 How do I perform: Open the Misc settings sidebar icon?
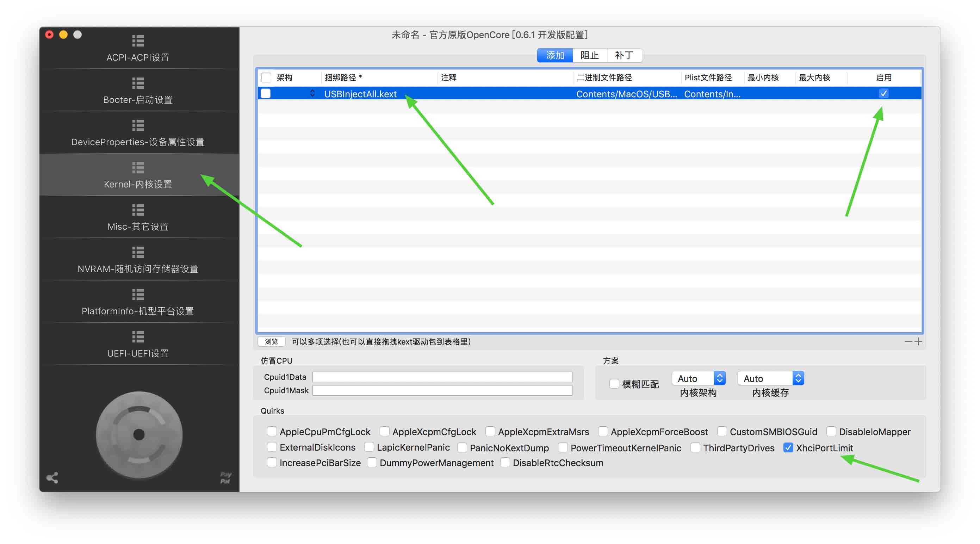(x=138, y=210)
